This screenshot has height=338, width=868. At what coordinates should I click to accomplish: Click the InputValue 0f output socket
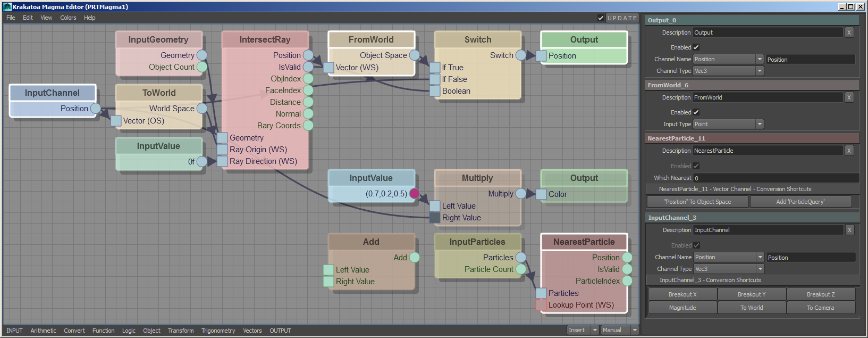(x=202, y=161)
